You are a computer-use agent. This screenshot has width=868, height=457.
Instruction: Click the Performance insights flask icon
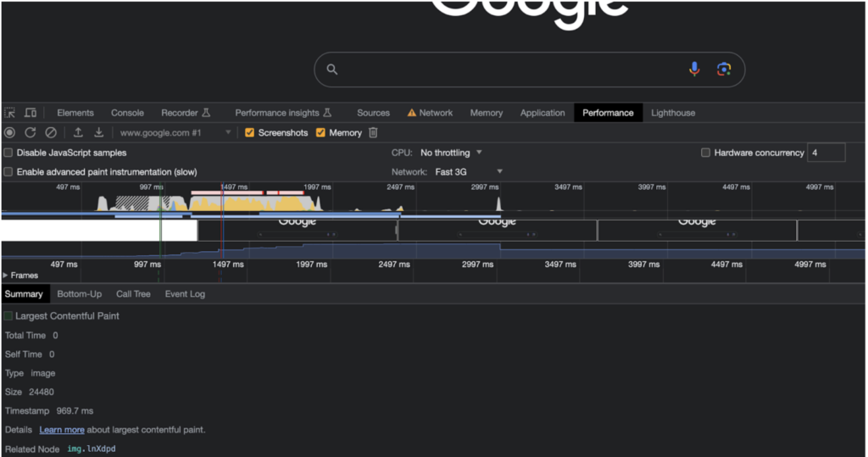click(x=327, y=113)
